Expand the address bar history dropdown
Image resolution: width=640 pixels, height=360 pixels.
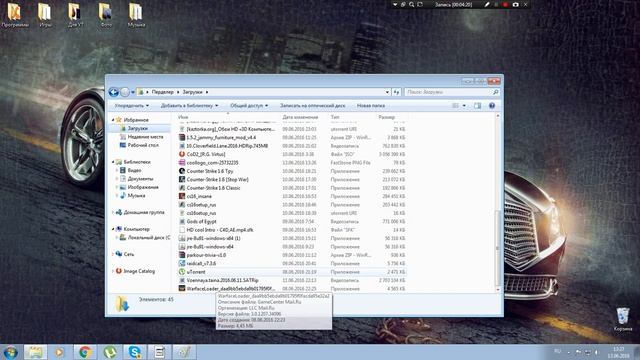387,92
